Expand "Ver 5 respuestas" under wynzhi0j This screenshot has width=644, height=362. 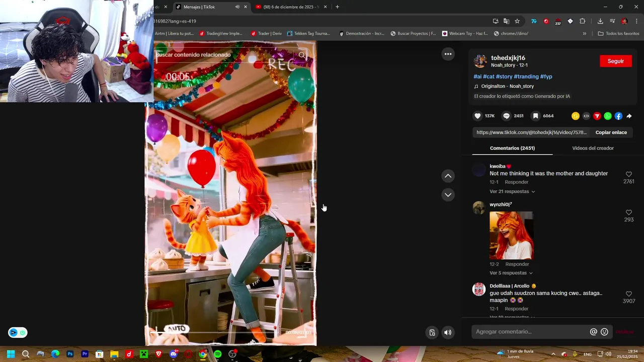(x=511, y=273)
